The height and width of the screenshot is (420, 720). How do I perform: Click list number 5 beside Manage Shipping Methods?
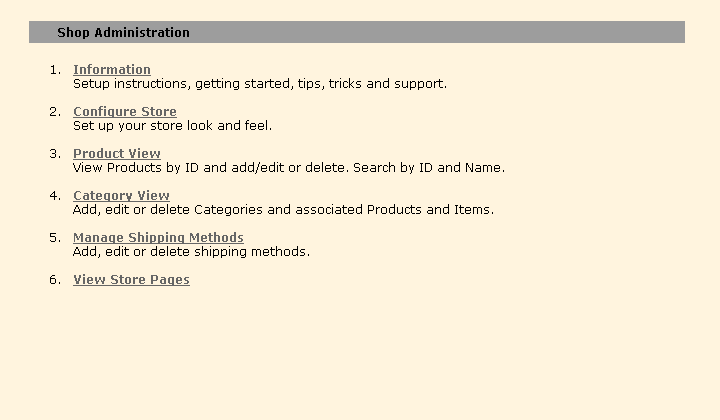[55, 238]
